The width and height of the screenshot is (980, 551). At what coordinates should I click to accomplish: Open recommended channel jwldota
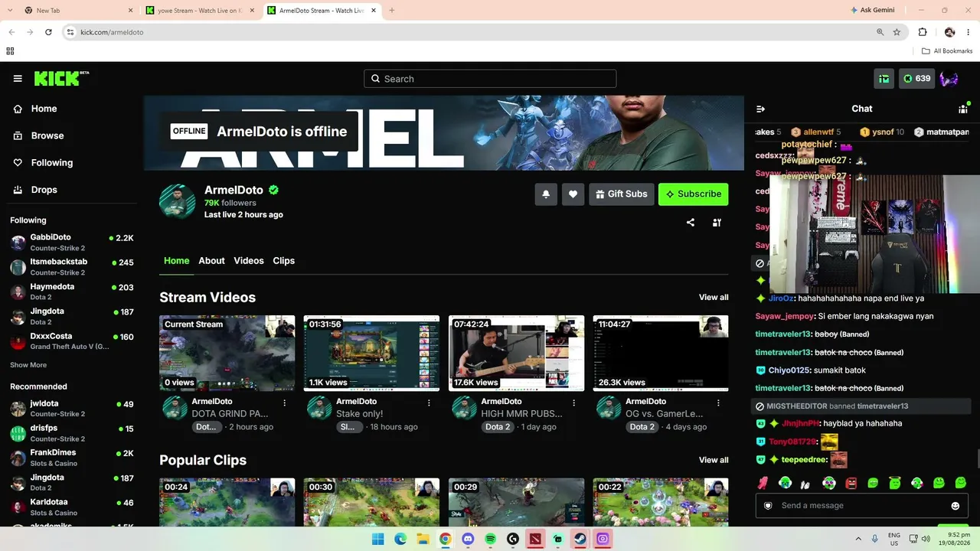pos(72,409)
